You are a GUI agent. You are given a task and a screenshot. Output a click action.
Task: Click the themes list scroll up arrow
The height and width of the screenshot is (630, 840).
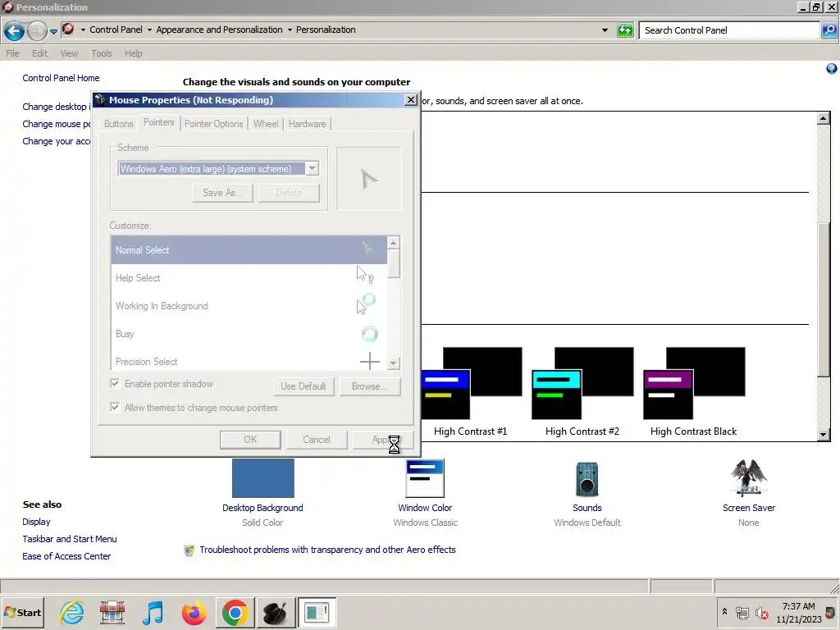(x=824, y=118)
